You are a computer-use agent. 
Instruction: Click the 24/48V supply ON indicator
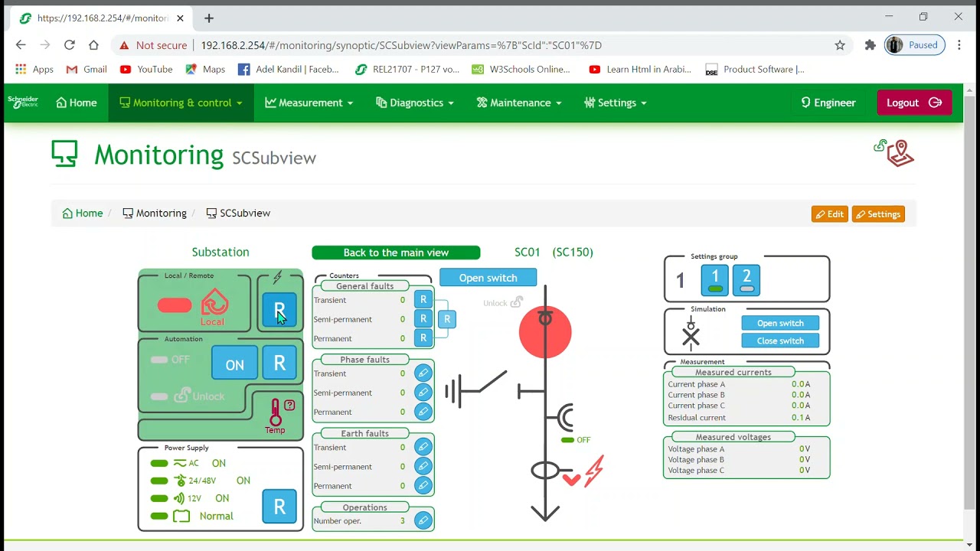tap(159, 481)
